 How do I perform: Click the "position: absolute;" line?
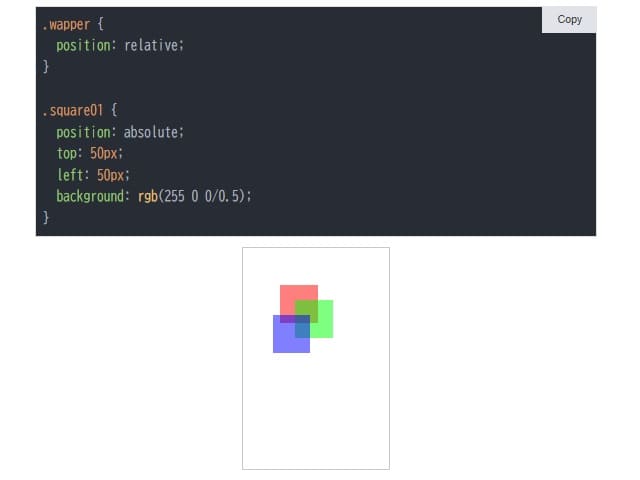point(120,132)
